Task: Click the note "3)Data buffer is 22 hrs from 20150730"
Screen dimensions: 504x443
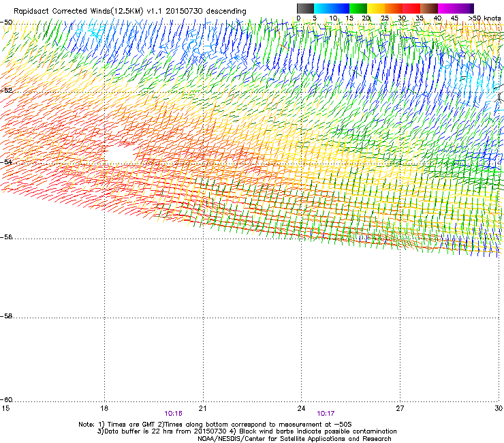Action: [161, 431]
